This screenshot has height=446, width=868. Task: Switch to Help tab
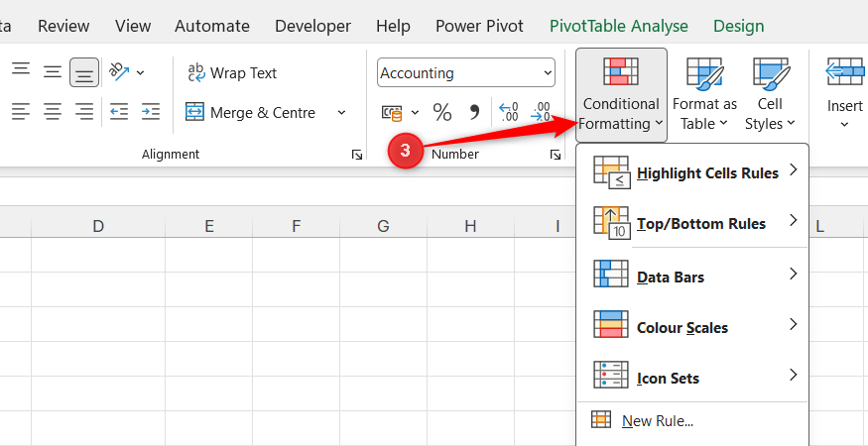coord(393,26)
